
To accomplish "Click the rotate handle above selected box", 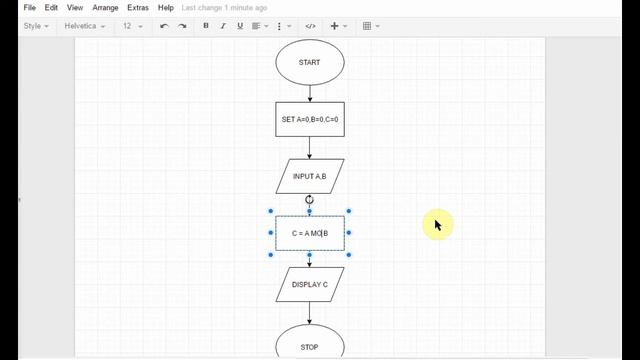I will [x=309, y=200].
